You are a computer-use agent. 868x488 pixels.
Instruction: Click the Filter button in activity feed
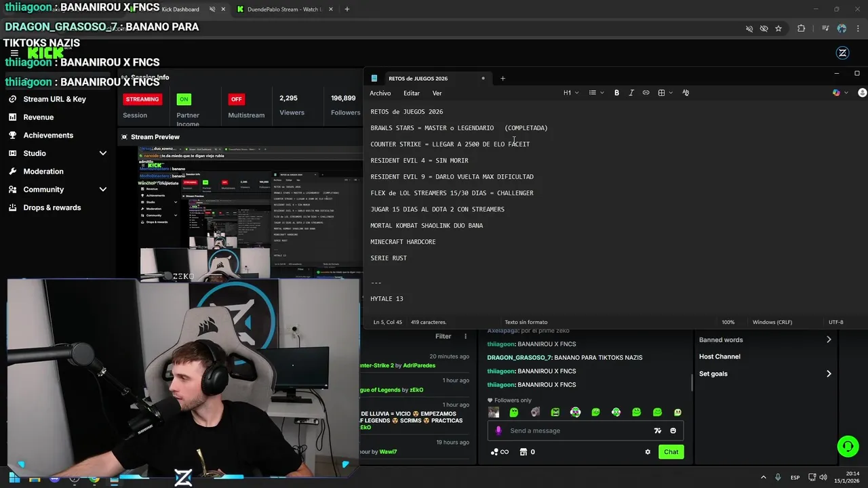443,336
